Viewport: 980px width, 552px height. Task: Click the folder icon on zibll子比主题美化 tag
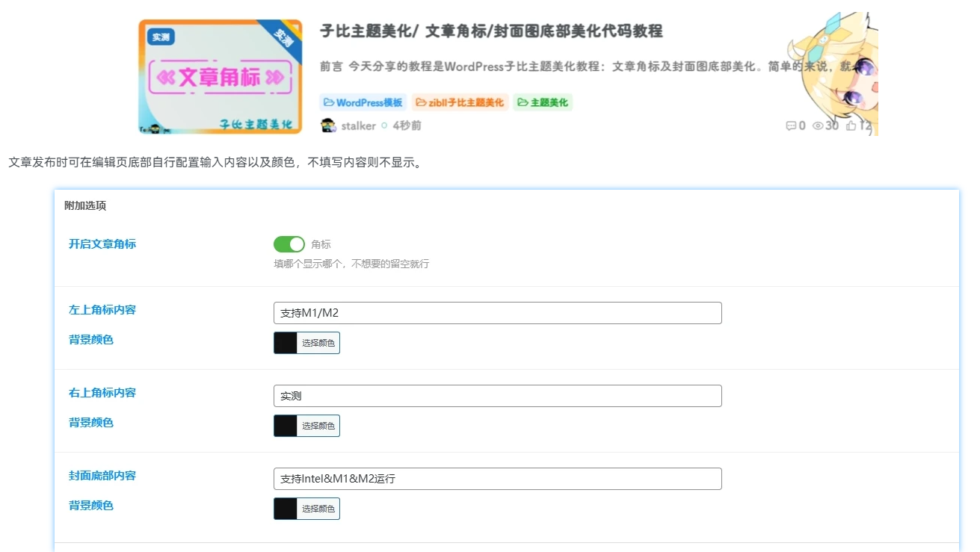(x=419, y=102)
